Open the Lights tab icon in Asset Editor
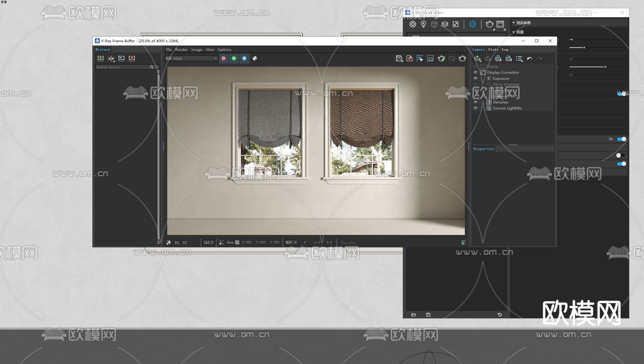This screenshot has height=364, width=644. (424, 24)
